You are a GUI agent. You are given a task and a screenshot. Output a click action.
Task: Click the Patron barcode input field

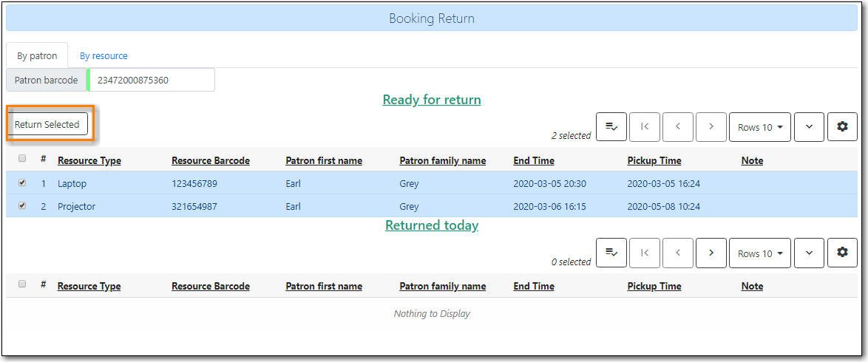pyautogui.click(x=151, y=81)
